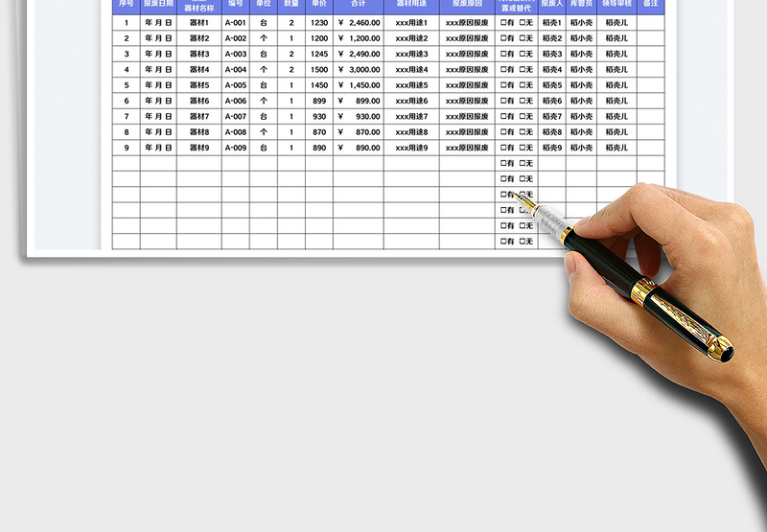Select the xxx原因报废 cell in row 5
The height and width of the screenshot is (532, 767).
[467, 85]
